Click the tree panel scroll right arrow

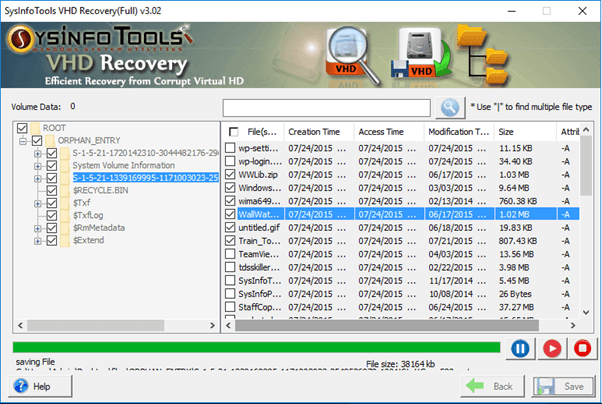click(212, 326)
